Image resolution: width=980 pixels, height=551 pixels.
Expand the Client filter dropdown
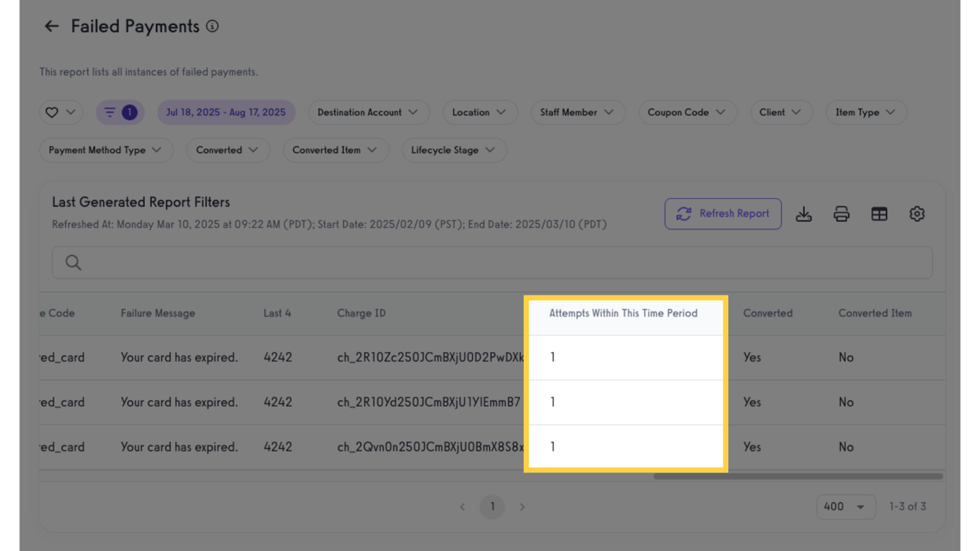(781, 113)
